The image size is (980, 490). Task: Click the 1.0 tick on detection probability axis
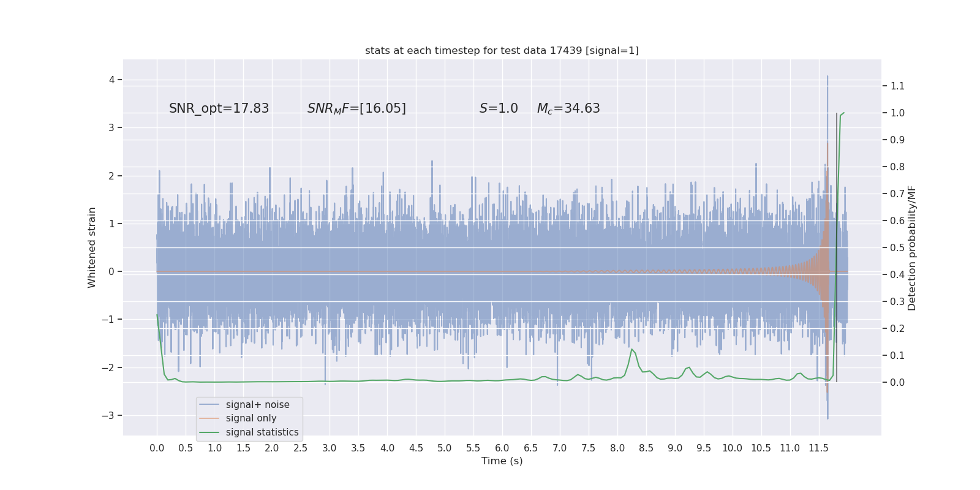tap(897, 113)
